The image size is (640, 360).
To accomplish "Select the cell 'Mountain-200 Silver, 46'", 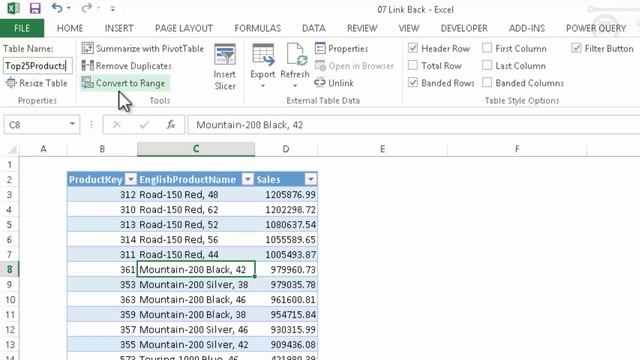I will 196,329.
